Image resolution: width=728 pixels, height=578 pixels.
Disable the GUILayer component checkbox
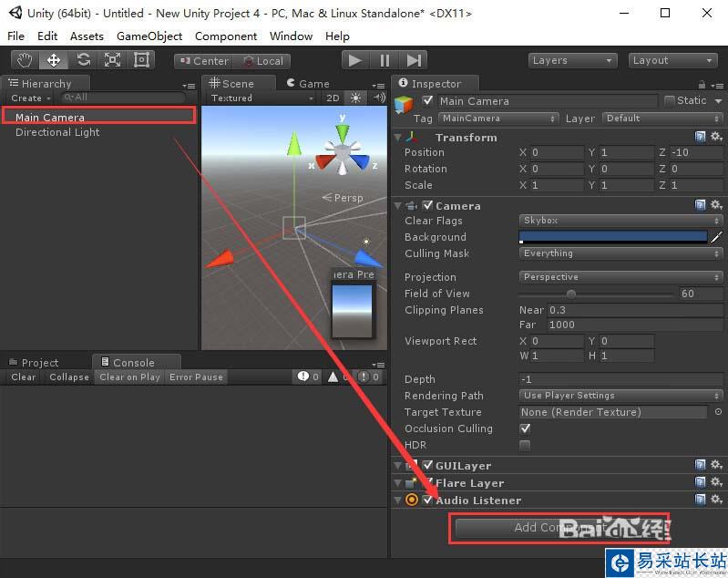pos(427,465)
